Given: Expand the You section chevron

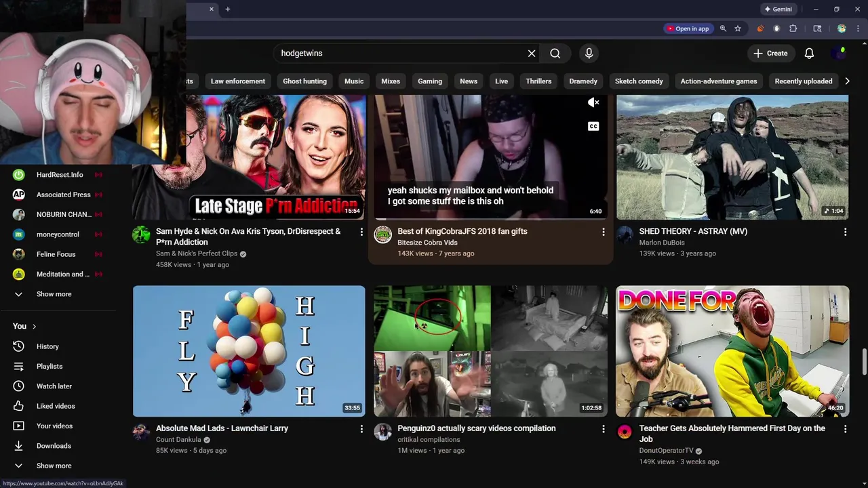Looking at the screenshot, I should [x=34, y=326].
